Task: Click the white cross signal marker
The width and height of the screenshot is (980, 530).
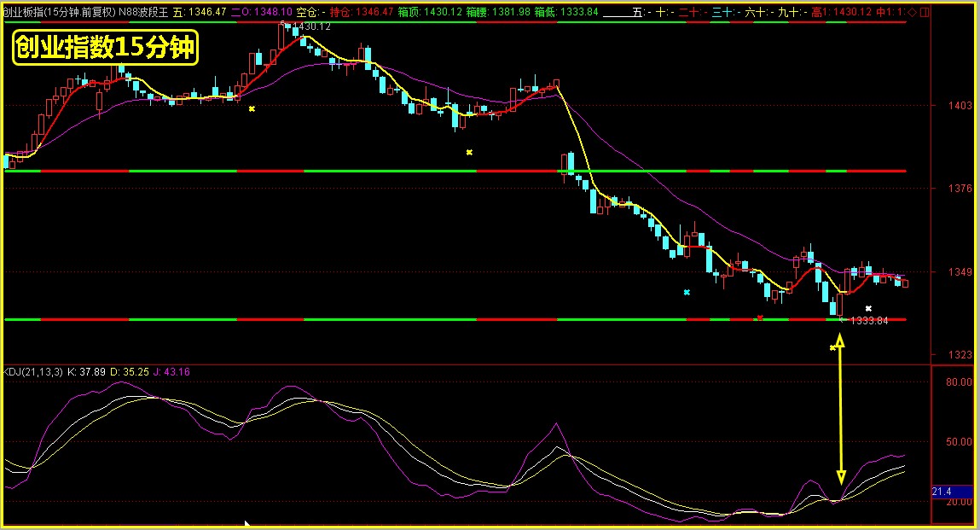Action: (868, 308)
